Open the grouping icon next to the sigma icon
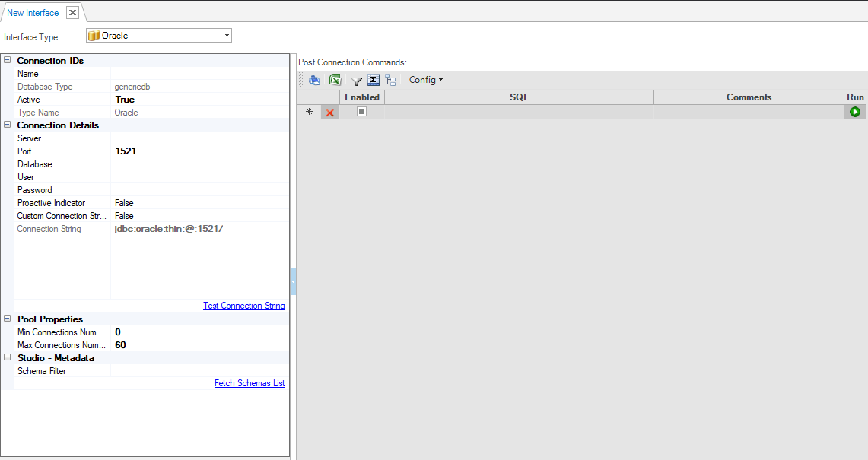Image resolution: width=868 pixels, height=460 pixels. (390, 80)
